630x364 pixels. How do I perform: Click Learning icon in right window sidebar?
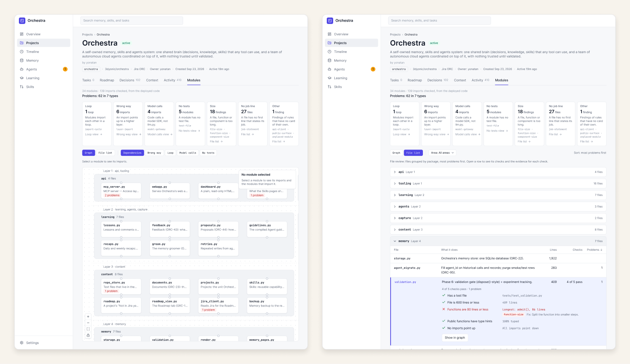pos(330,78)
